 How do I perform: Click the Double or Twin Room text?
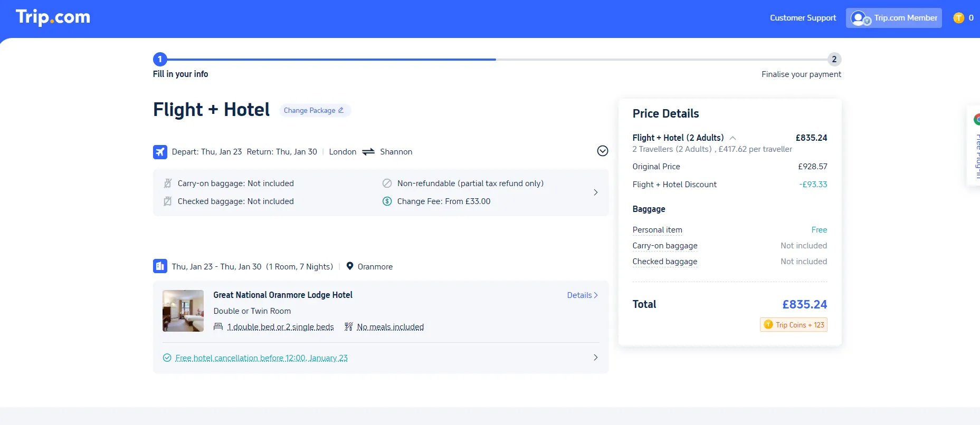[252, 311]
